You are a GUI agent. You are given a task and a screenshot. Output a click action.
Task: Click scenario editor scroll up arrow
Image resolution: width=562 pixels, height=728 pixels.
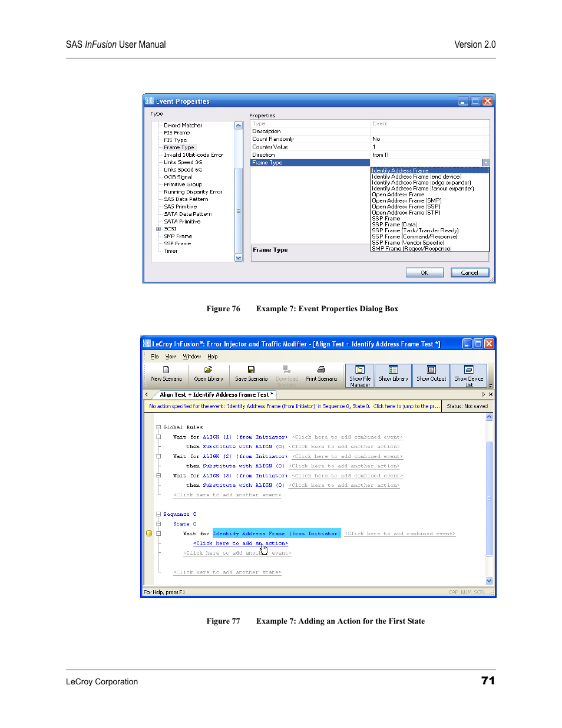tap(489, 417)
